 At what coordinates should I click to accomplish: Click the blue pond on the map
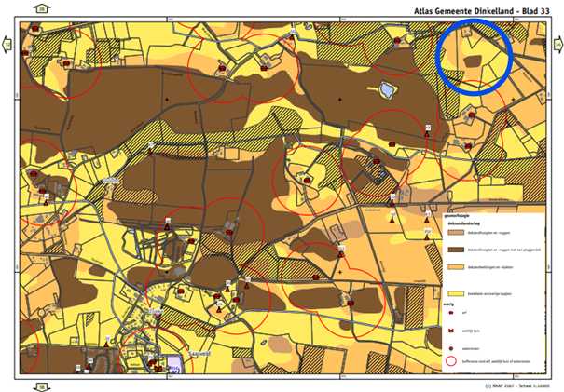click(387, 89)
